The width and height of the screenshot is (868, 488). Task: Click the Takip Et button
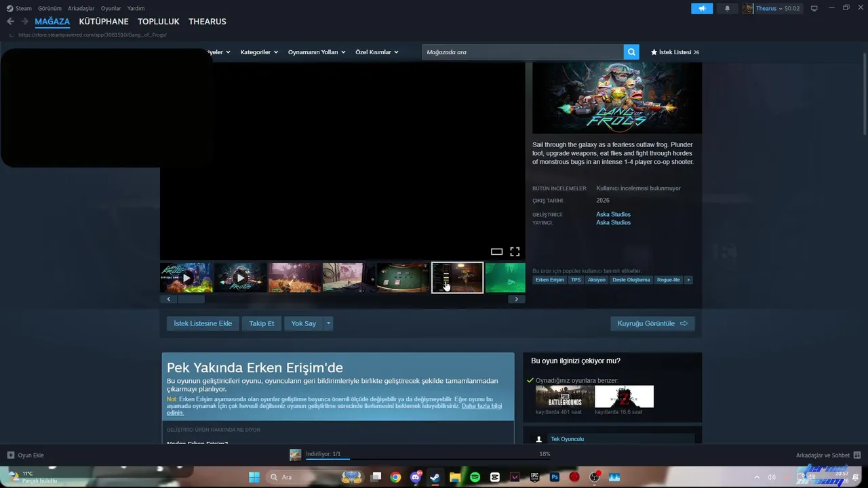262,323
